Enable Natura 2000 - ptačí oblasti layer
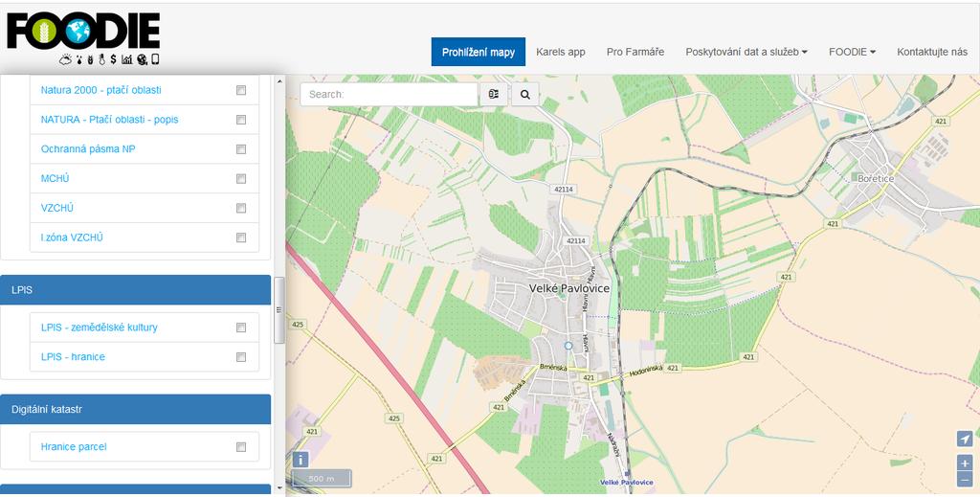 click(240, 90)
